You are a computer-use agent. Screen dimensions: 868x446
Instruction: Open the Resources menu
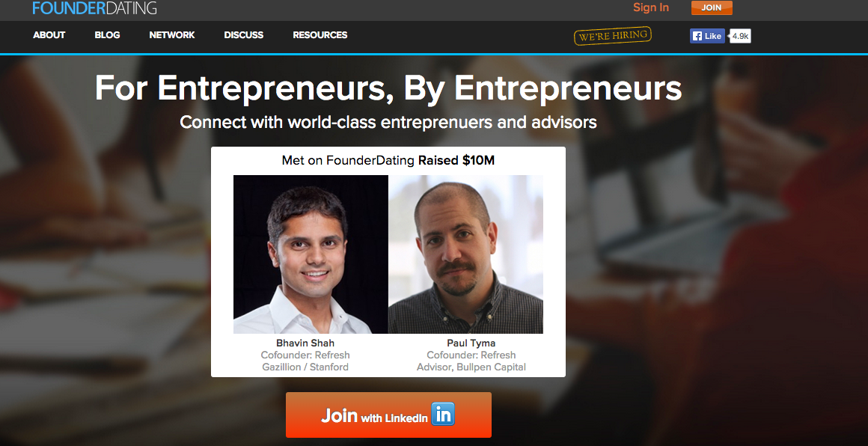point(320,35)
